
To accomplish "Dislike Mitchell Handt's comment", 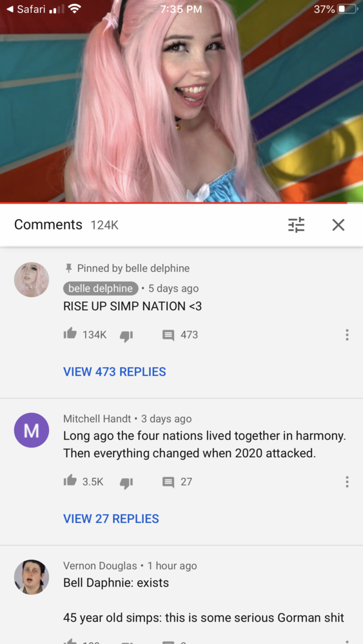I will pos(126,482).
